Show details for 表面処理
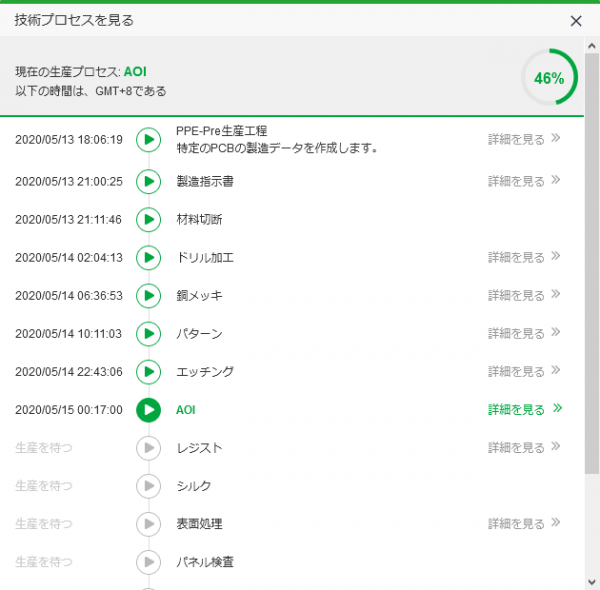The height and width of the screenshot is (590, 600). click(x=524, y=524)
